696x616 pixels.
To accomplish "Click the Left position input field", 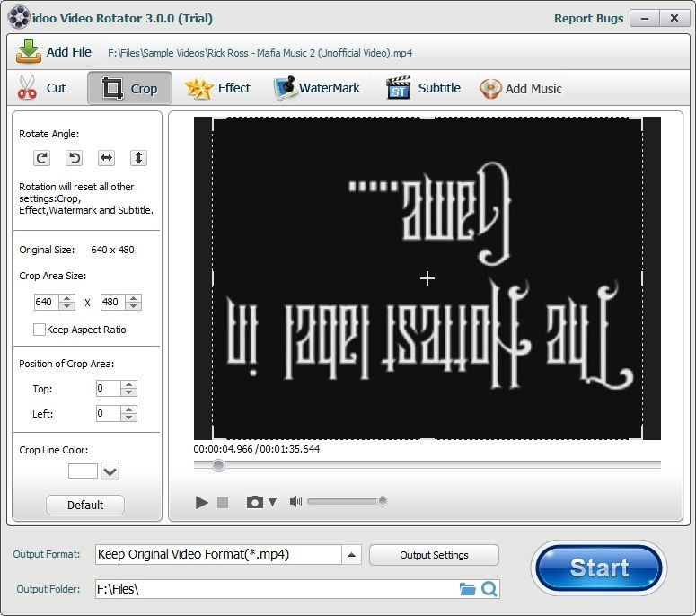I will point(109,414).
